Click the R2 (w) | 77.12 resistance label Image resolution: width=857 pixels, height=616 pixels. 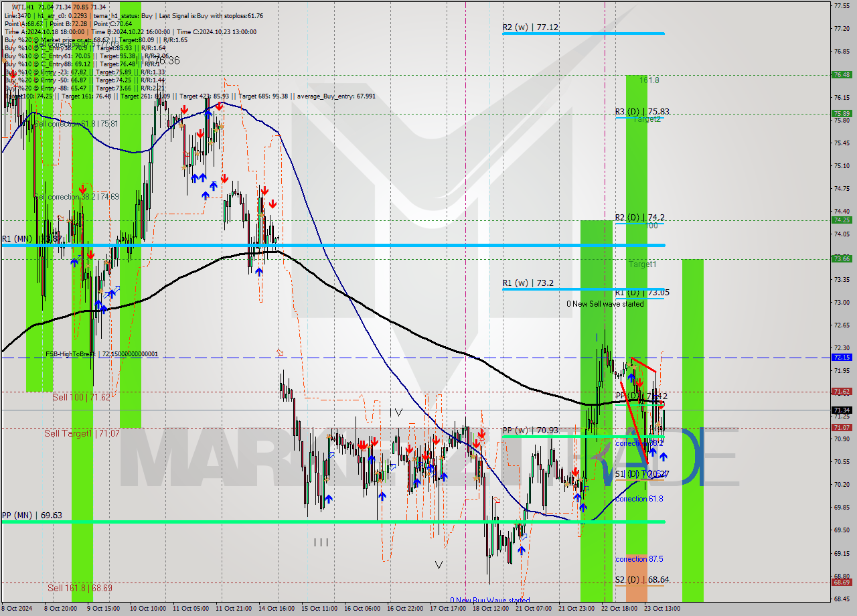click(530, 27)
